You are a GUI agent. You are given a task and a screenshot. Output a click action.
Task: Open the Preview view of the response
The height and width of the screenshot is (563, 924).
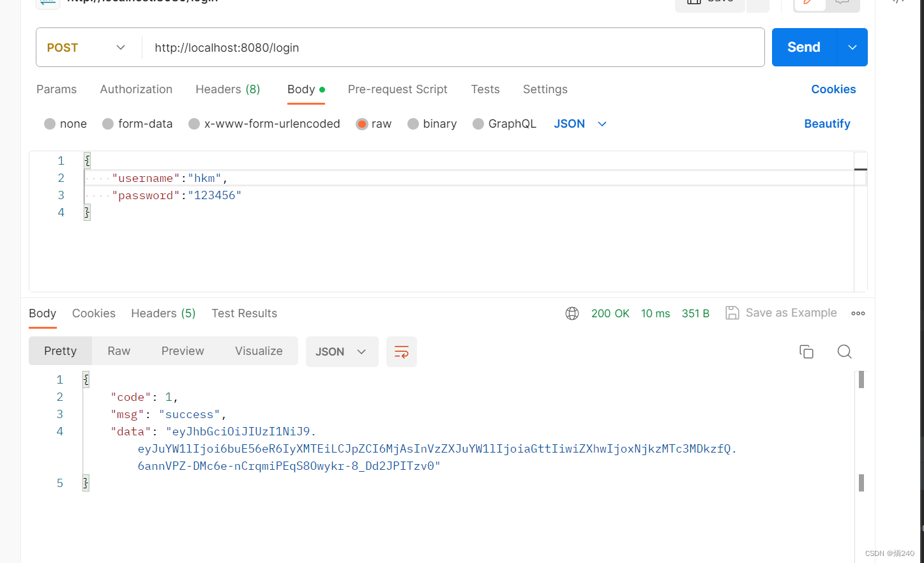click(183, 350)
